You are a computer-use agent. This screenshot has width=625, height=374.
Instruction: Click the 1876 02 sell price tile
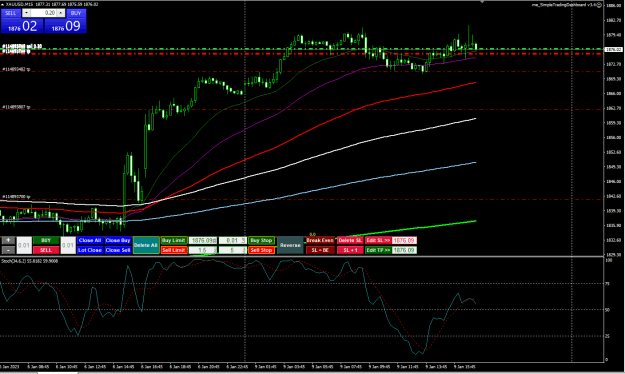pos(22,26)
